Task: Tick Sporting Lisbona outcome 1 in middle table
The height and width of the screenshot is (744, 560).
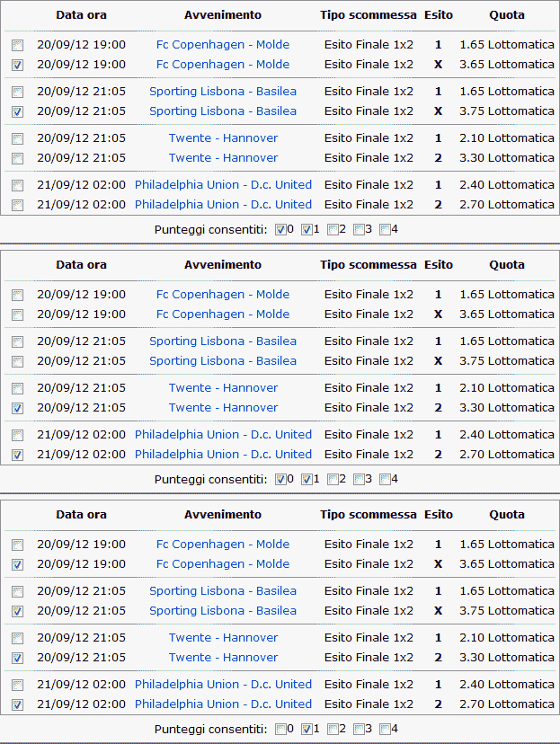Action: [18, 341]
